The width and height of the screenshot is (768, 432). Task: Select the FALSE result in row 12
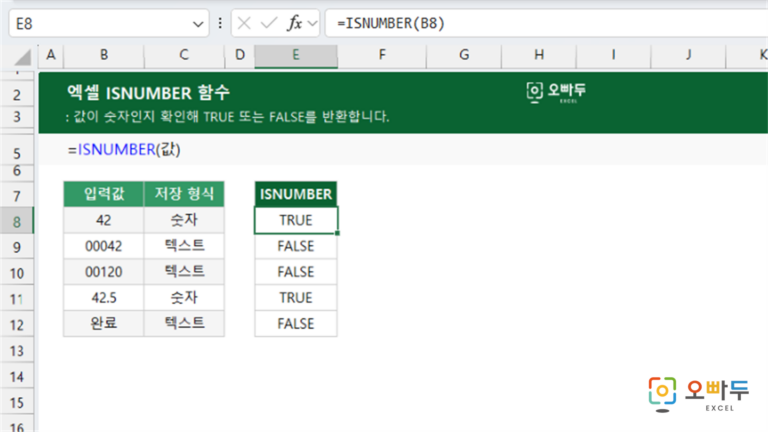click(296, 323)
